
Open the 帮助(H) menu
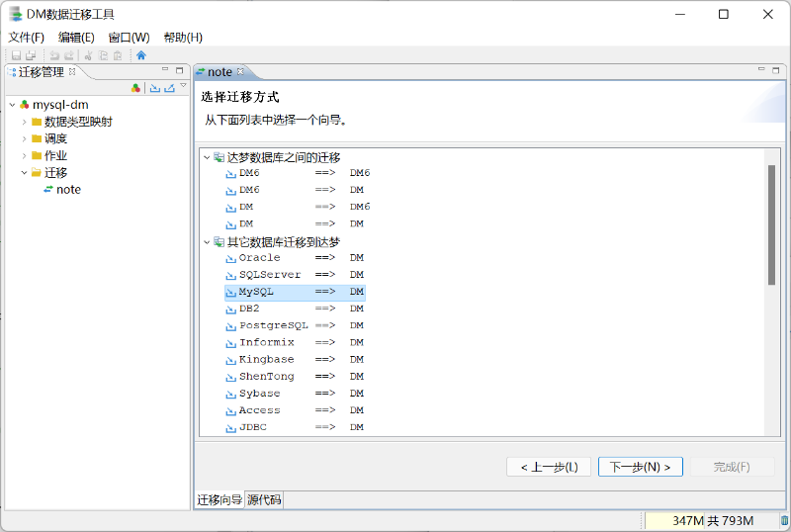click(183, 38)
